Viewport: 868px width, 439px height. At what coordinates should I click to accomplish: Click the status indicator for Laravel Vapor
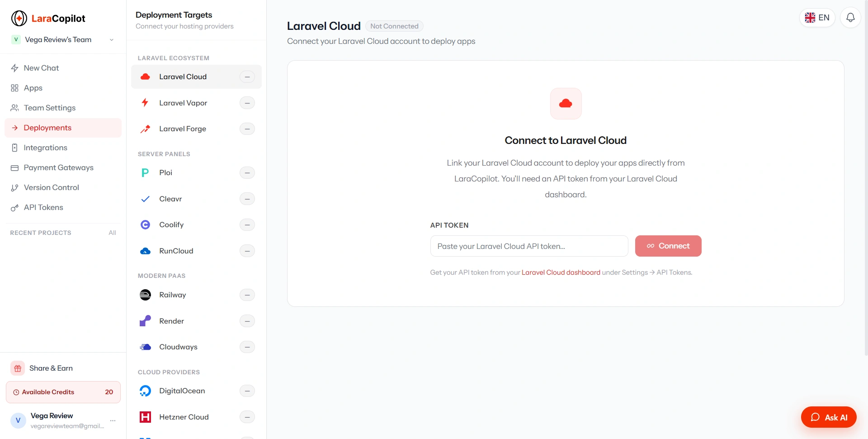(x=247, y=103)
